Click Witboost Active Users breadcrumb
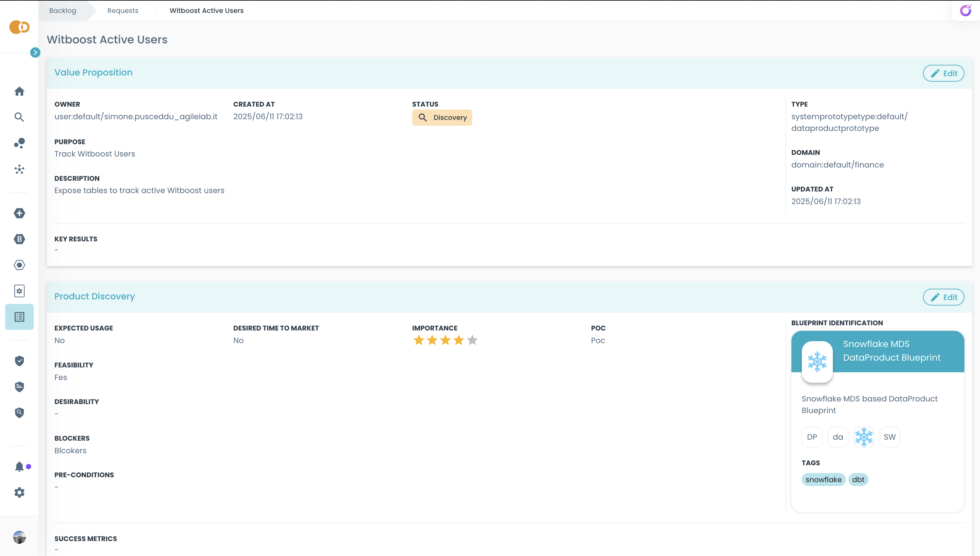This screenshot has height=556, width=980. tap(207, 11)
